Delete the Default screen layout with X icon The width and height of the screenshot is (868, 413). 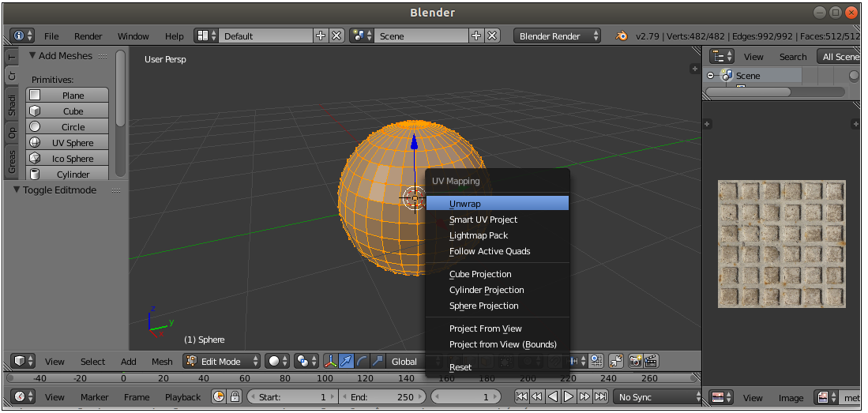coord(336,36)
